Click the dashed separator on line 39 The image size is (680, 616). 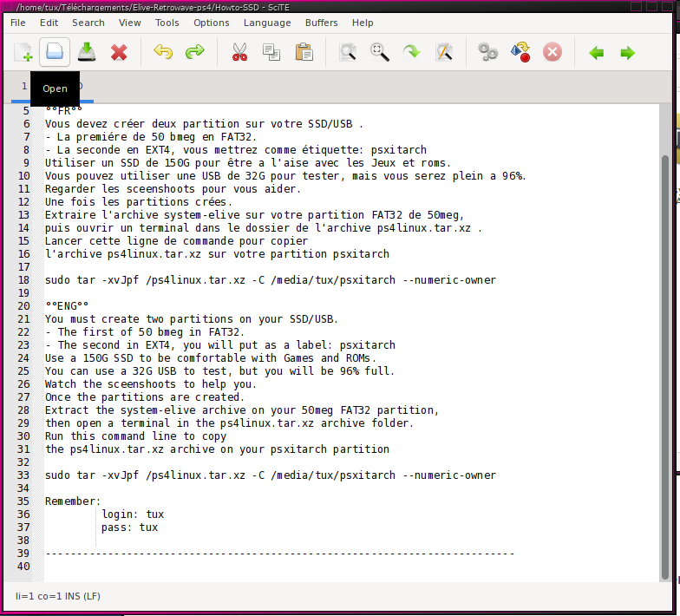tap(279, 554)
